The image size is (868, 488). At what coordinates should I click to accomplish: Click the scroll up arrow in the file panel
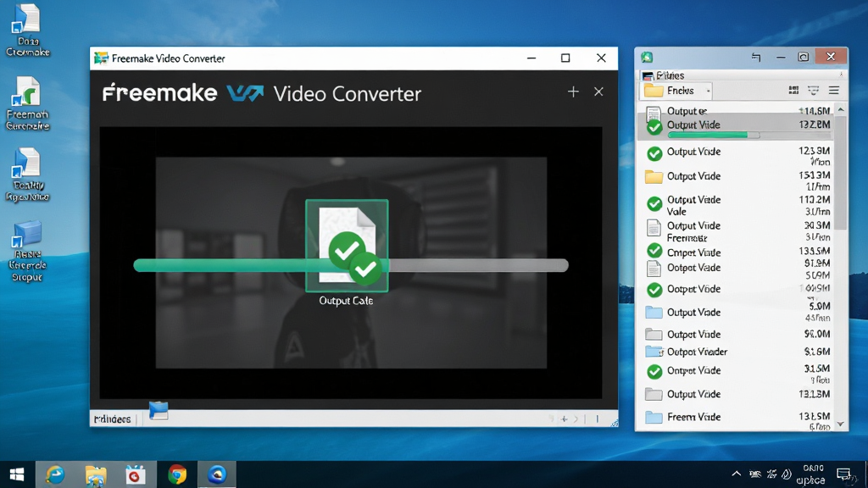tap(841, 110)
